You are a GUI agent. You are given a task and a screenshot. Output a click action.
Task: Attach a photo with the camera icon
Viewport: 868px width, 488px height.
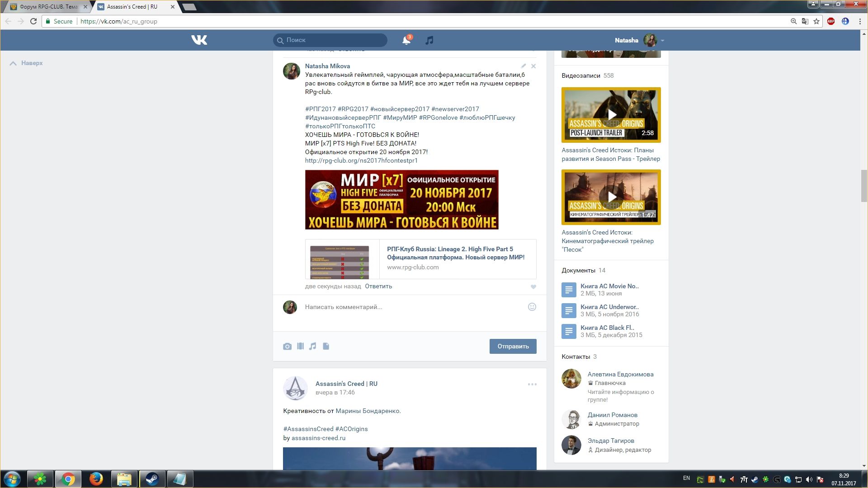coord(287,347)
